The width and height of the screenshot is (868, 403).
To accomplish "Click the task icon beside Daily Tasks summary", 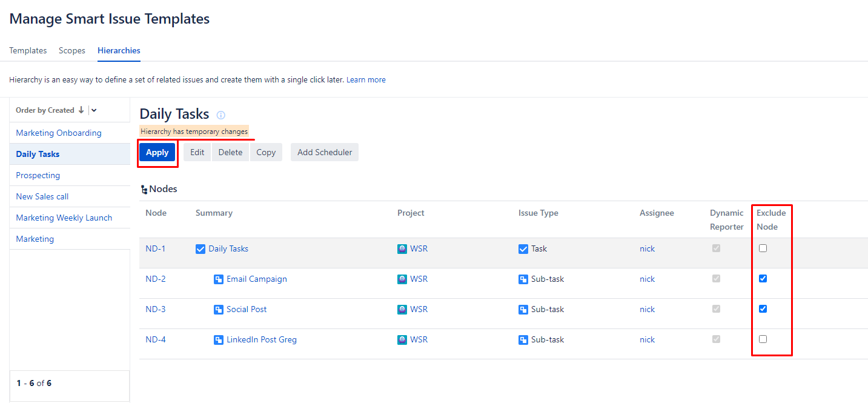I will point(200,249).
